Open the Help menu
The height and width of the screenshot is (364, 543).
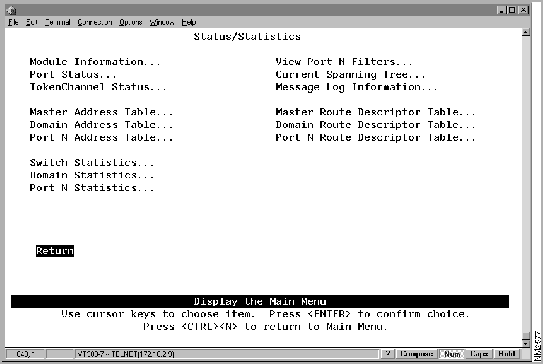(189, 23)
